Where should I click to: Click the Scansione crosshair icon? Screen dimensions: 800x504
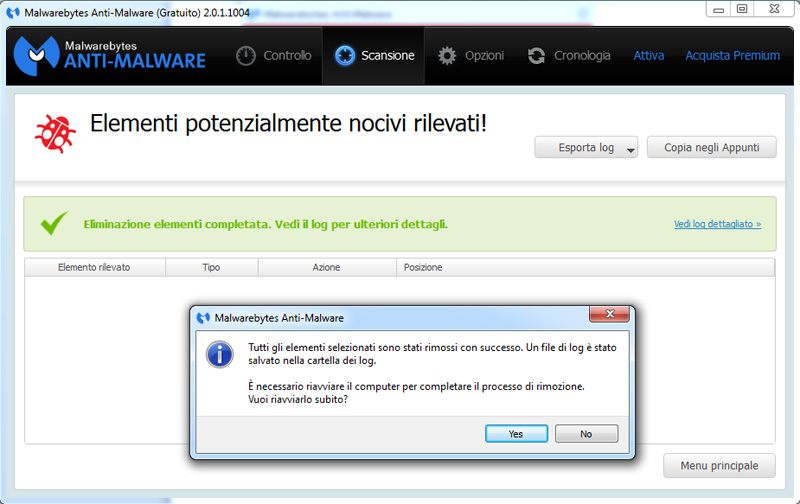point(345,56)
